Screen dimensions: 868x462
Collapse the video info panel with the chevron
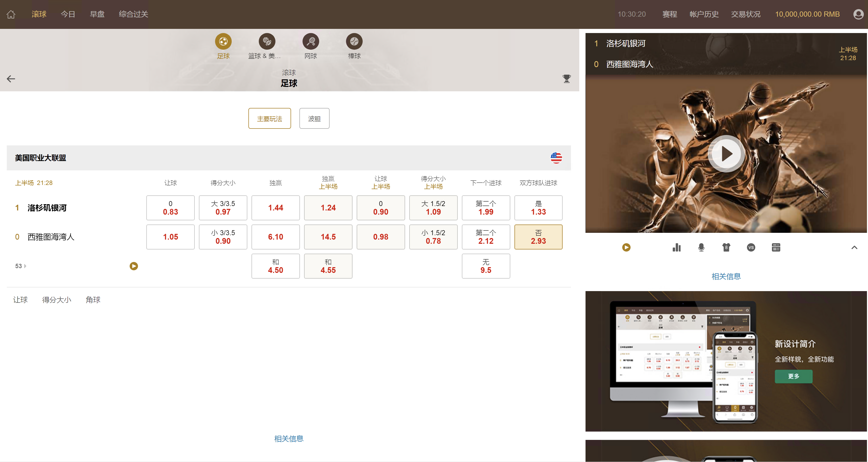point(854,247)
